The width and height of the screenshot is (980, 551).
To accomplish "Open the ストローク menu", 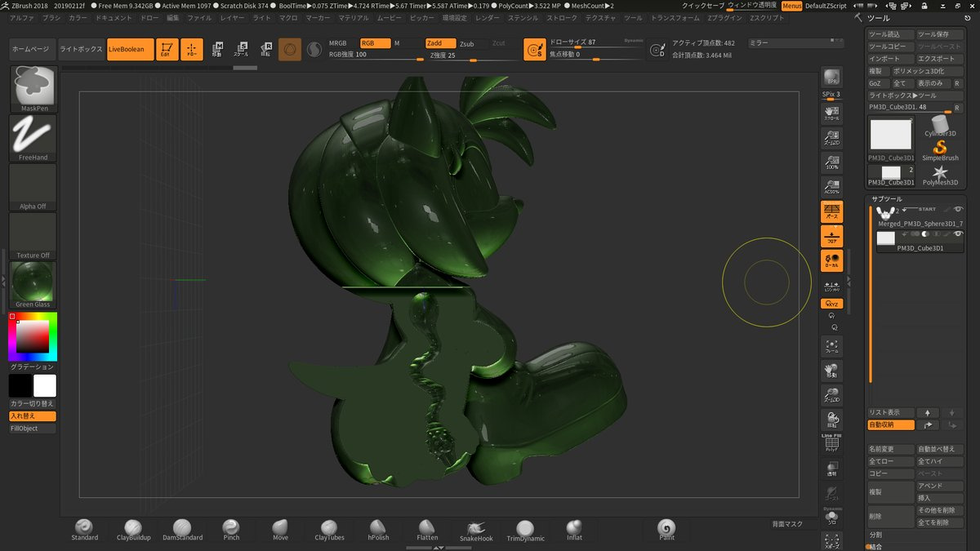I will pos(561,17).
